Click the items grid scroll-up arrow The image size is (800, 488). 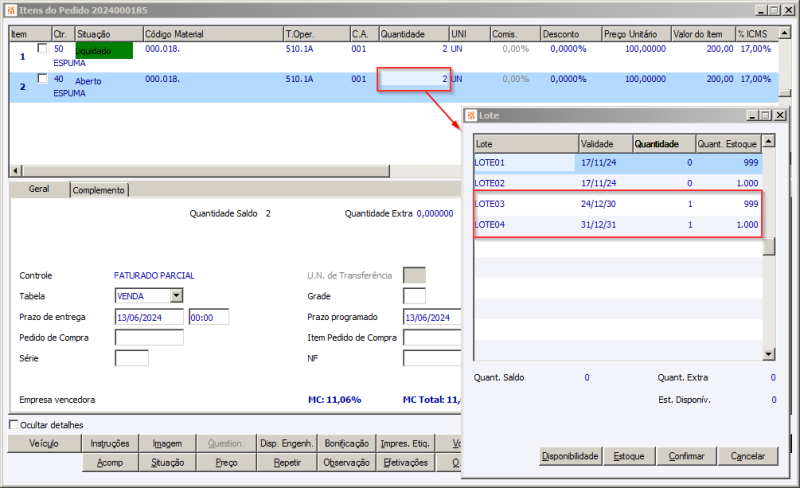784,33
